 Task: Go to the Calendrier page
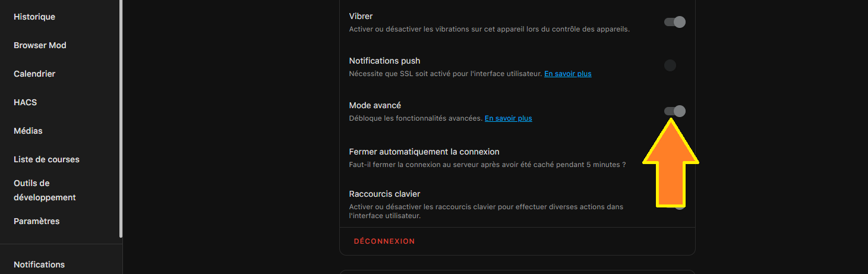[x=34, y=74]
